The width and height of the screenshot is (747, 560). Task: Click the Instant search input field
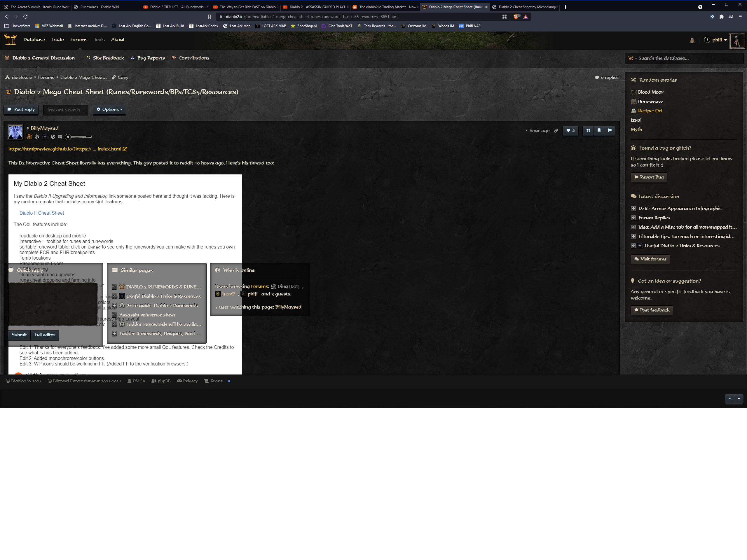coord(66,110)
